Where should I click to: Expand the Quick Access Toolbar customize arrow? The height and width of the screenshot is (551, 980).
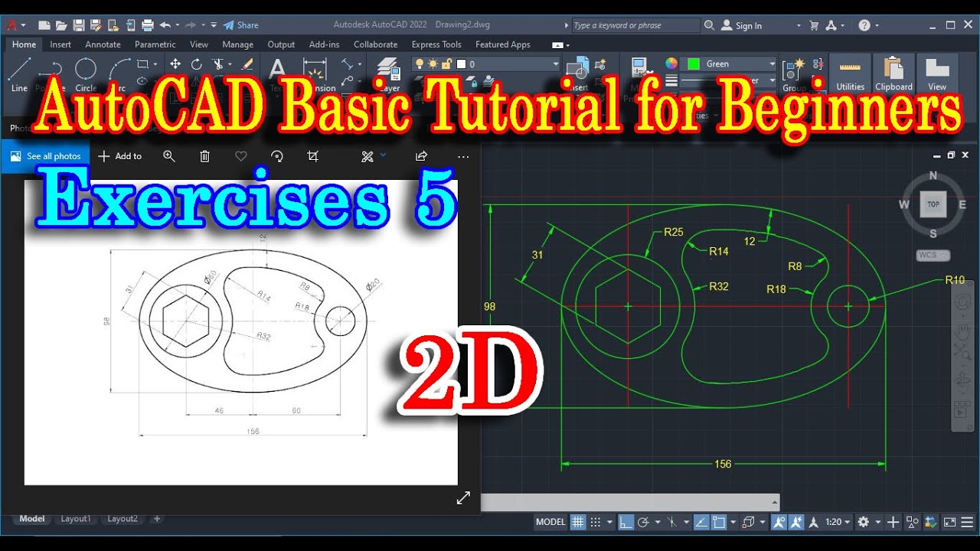coord(214,25)
